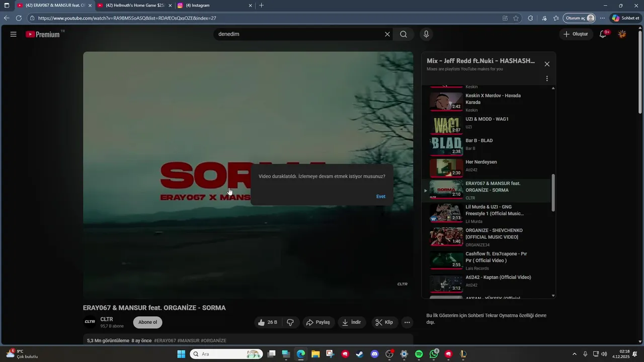The image size is (644, 362).
Task: Click the #ERAY067 hashtag link
Action: click(x=165, y=341)
